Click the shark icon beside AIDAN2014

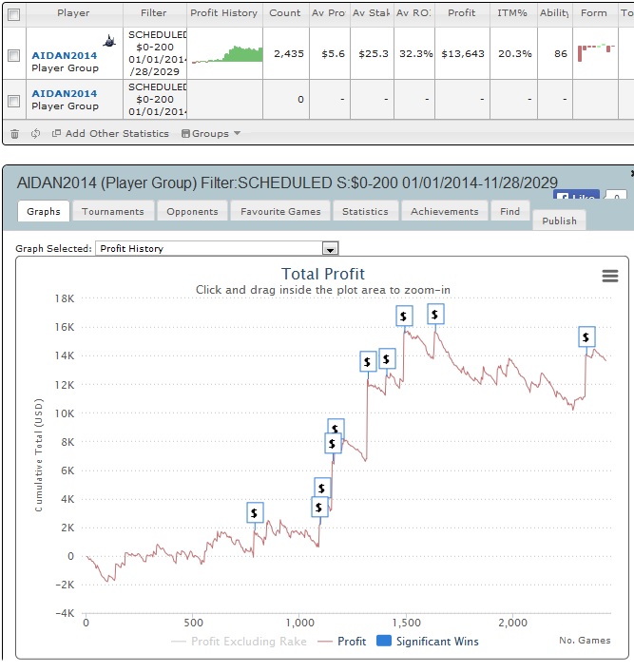point(109,41)
